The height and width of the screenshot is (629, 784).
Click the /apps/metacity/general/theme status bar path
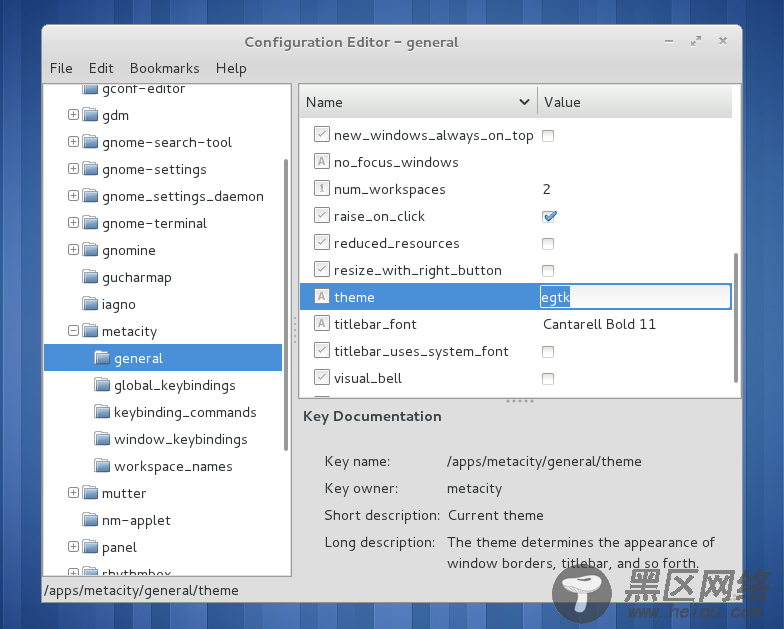tap(142, 590)
